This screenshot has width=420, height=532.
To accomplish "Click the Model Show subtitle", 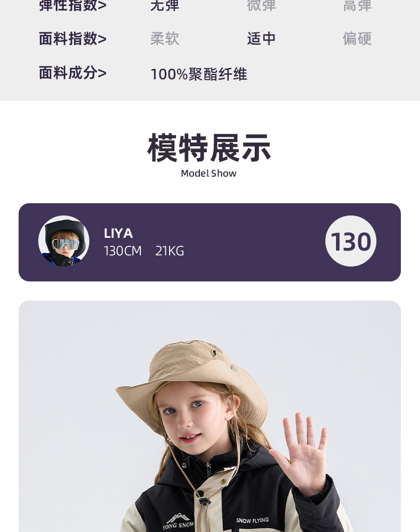I will 208,173.
